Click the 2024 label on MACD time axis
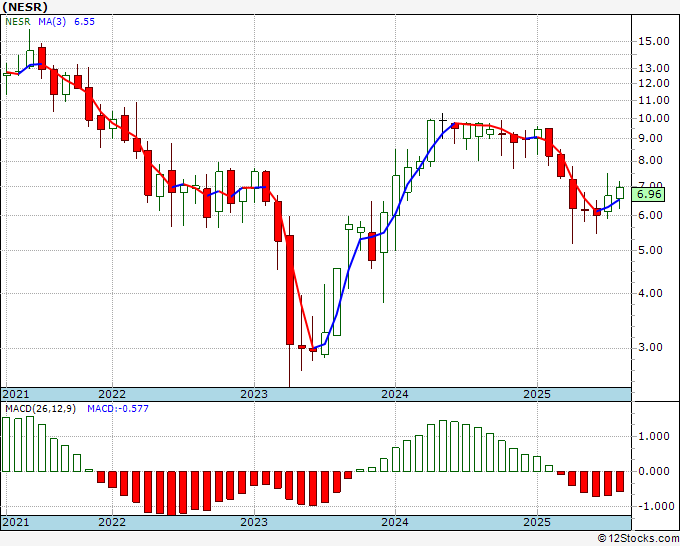The image size is (680, 546). point(395,522)
